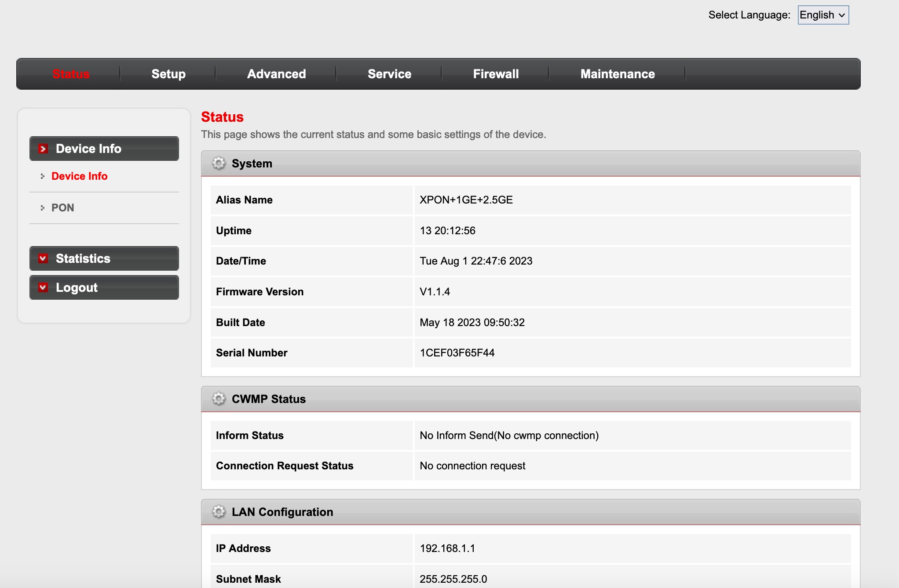The width and height of the screenshot is (899, 588).
Task: Open the Select Language dropdown
Action: 823,15
